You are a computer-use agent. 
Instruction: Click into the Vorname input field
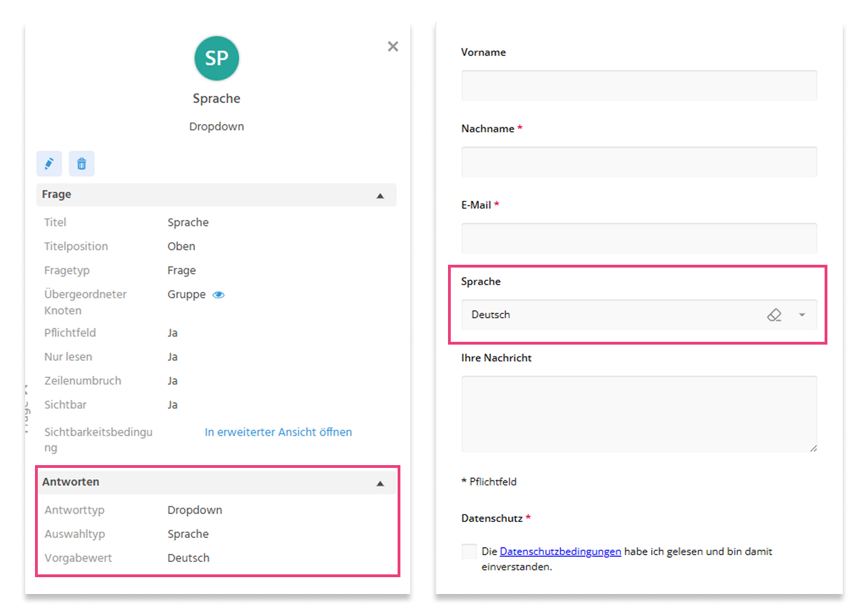639,85
